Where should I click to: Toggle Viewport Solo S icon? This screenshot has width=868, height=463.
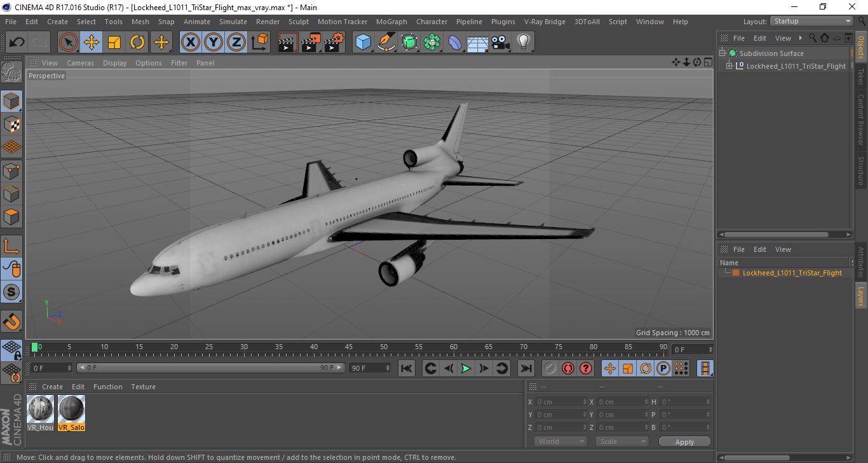[x=11, y=292]
